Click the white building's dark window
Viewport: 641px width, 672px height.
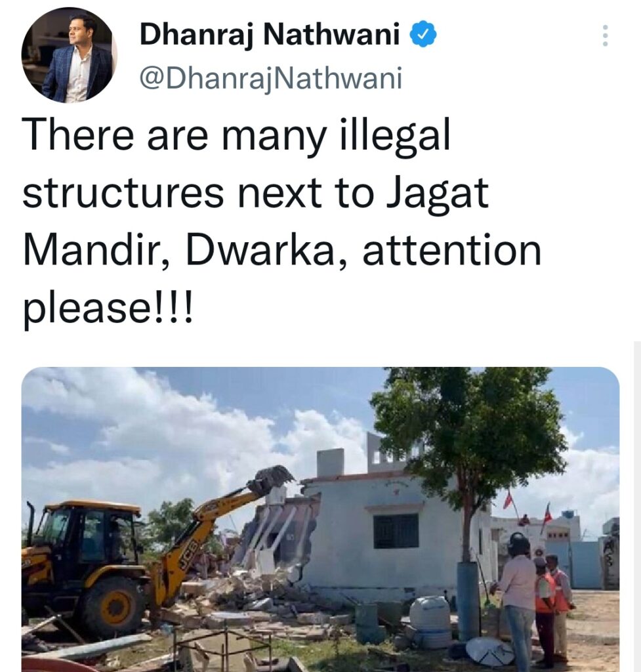pyautogui.click(x=396, y=531)
